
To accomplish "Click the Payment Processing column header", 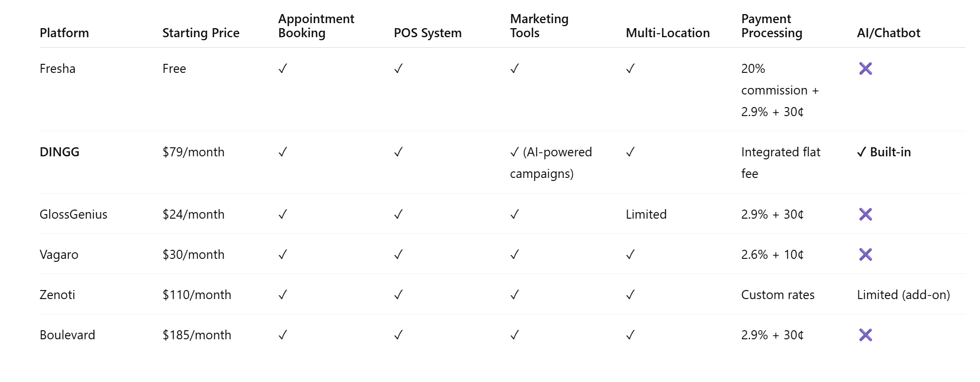I will [772, 26].
